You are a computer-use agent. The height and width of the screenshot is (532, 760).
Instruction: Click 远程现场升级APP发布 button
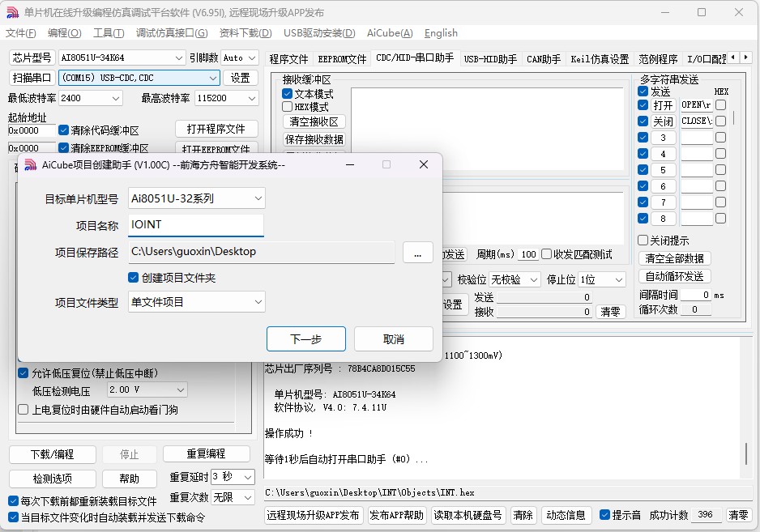click(x=313, y=515)
